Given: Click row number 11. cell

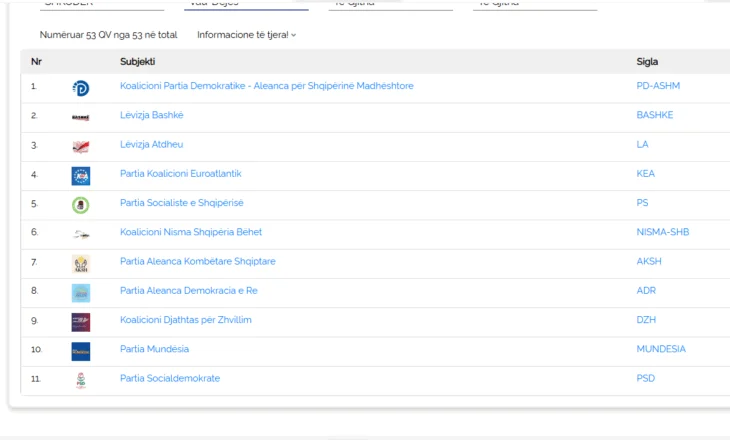Looking at the screenshot, I should click(36, 379).
